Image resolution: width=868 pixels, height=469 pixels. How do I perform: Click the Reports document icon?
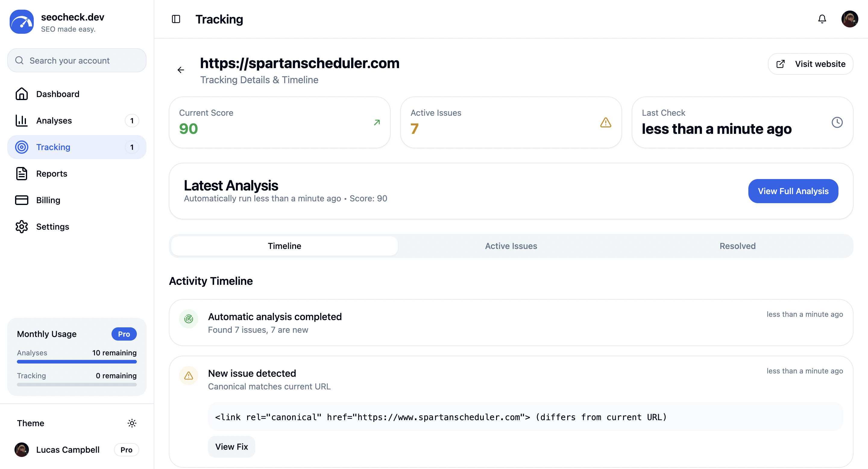coord(22,174)
